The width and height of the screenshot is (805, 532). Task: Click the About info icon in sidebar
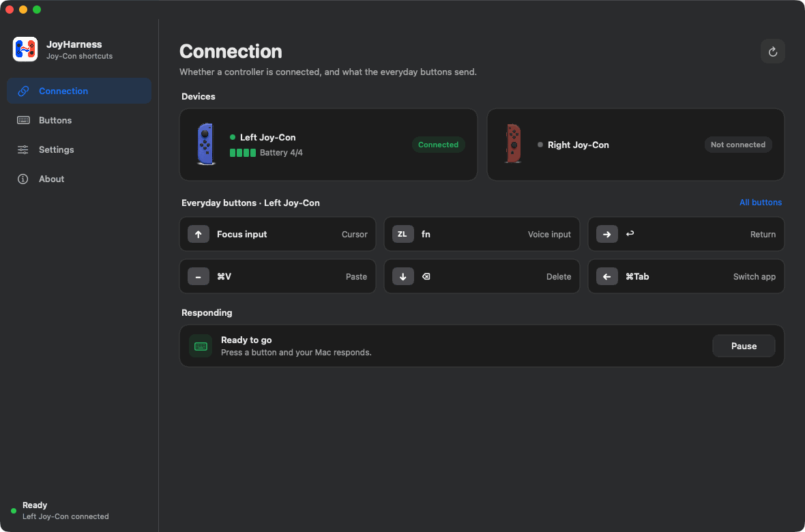(23, 179)
